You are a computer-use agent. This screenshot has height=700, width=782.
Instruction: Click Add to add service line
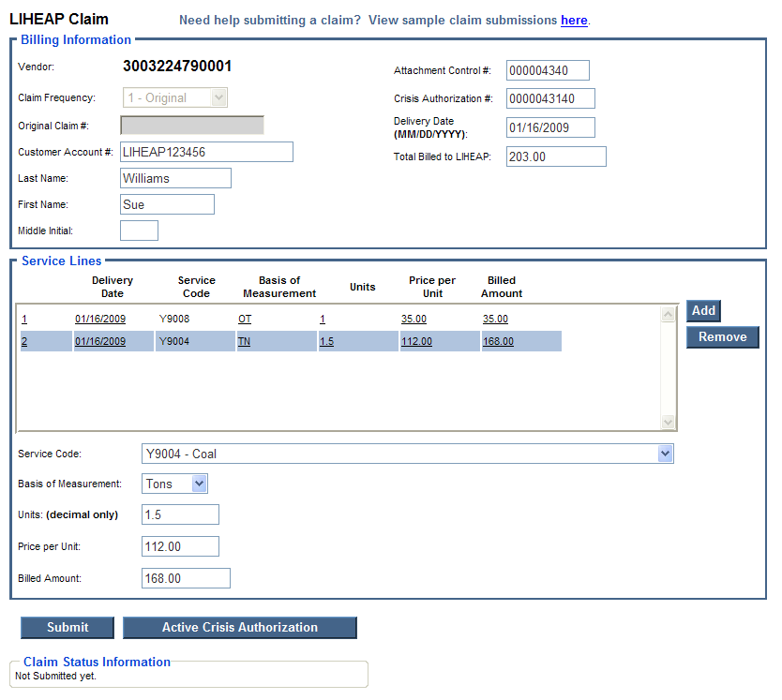tap(703, 311)
